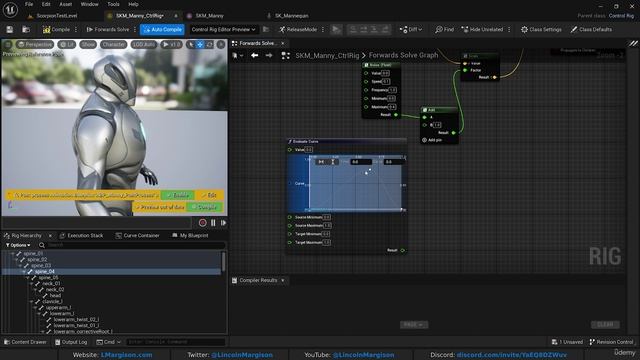Click the Control Rig parent class link
Image resolution: width=640 pixels, height=360 pixels.
click(x=621, y=16)
